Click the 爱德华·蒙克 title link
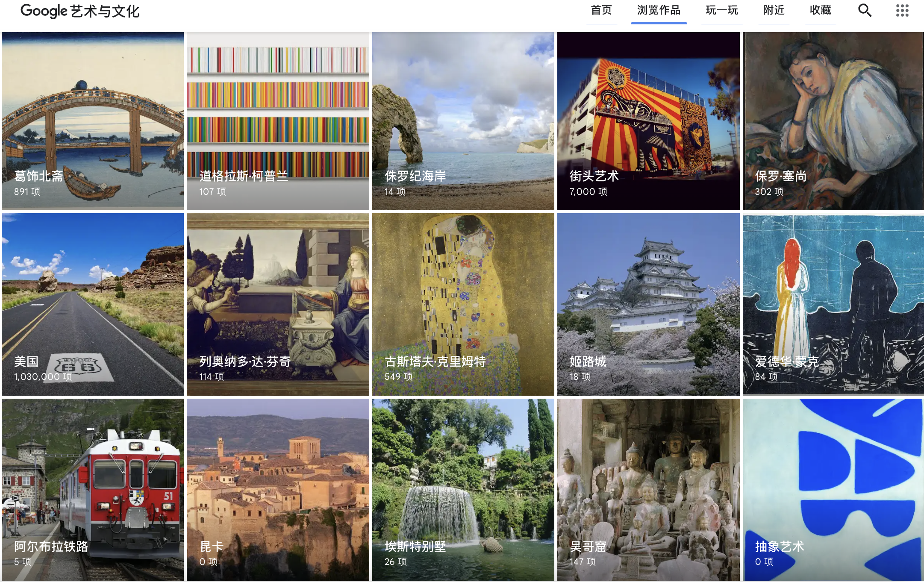Image resolution: width=924 pixels, height=582 pixels. pyautogui.click(x=786, y=362)
